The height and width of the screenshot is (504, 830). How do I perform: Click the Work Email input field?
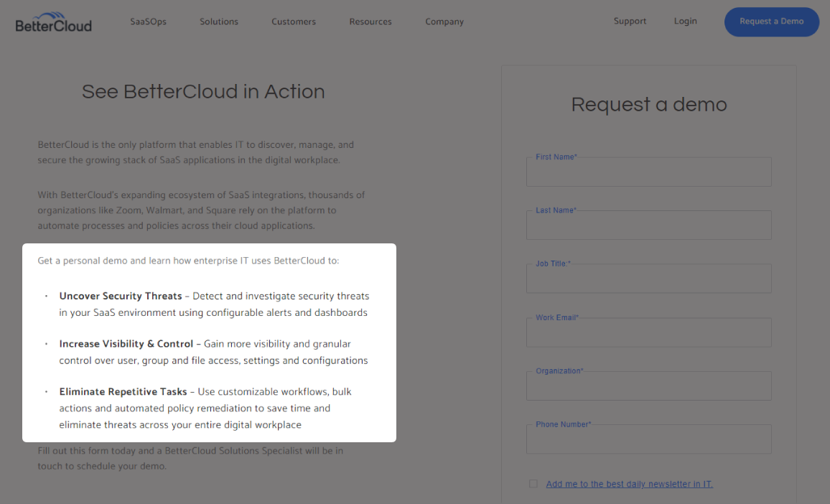(x=648, y=333)
